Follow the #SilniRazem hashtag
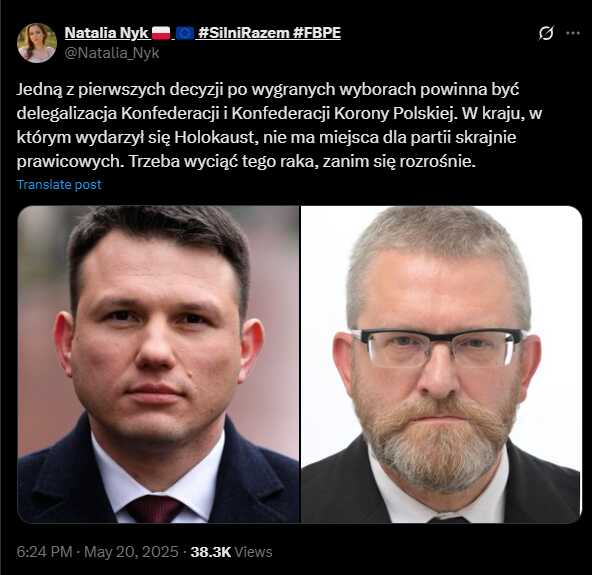This screenshot has height=575, width=592. (244, 33)
